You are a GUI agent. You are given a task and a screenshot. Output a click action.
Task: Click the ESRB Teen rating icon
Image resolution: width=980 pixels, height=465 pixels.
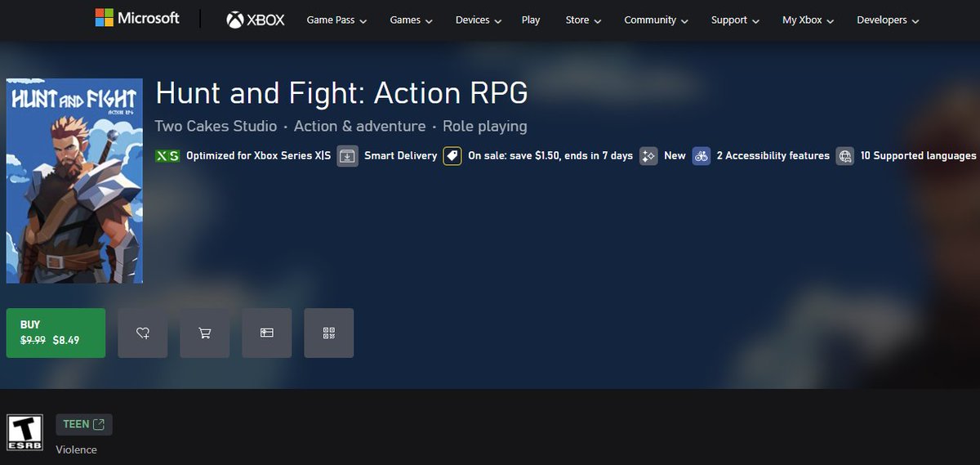(24, 432)
